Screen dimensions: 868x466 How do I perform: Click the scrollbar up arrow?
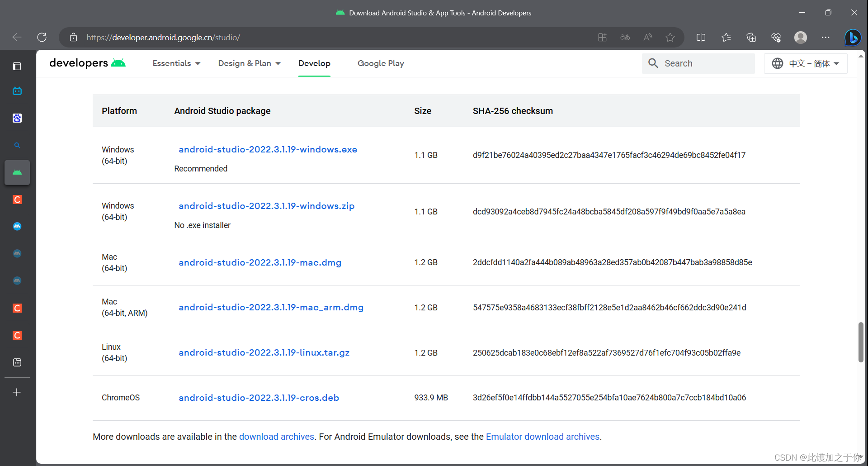click(861, 56)
